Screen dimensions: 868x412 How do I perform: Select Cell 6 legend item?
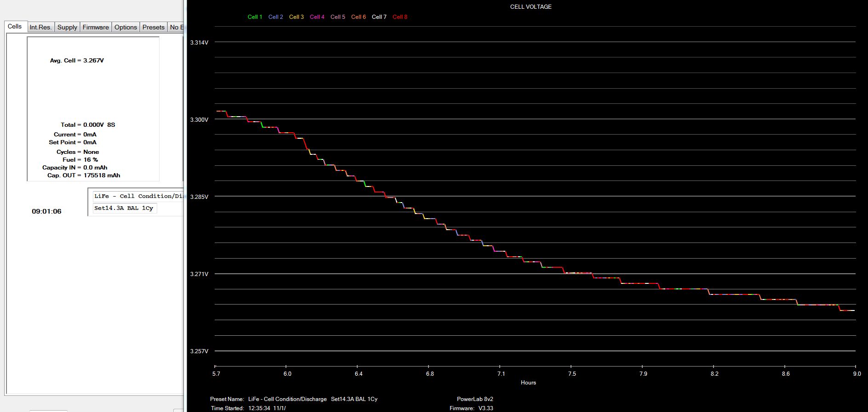[x=358, y=17]
